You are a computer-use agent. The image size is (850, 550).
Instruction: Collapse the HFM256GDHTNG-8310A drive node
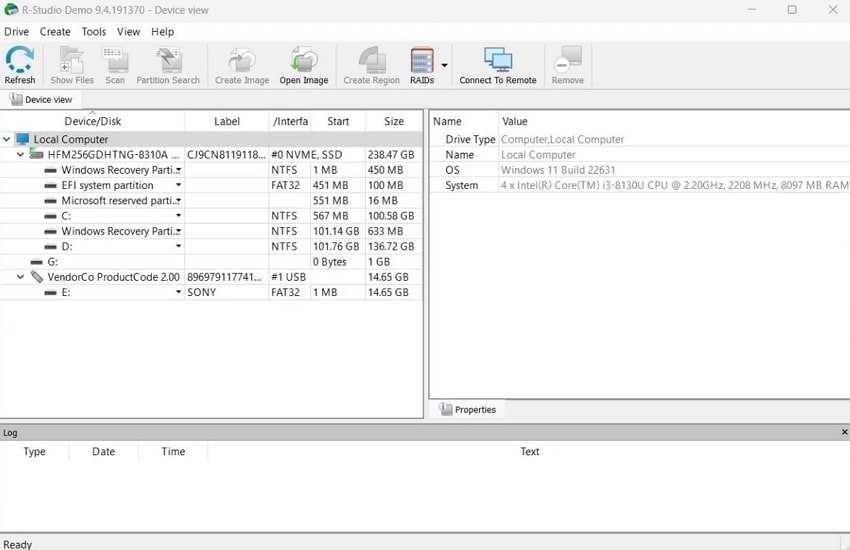pyautogui.click(x=20, y=154)
